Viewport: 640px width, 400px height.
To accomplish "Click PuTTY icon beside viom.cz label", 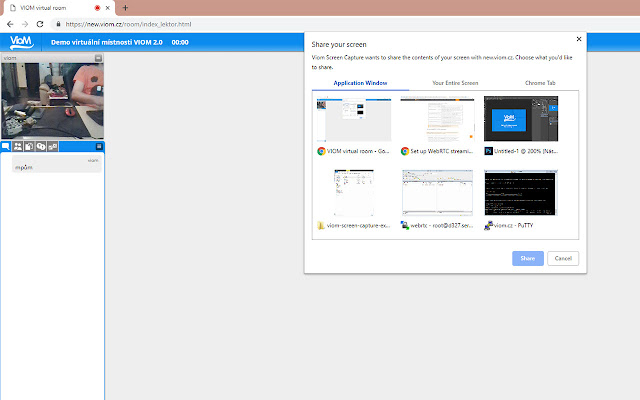I will [489, 225].
